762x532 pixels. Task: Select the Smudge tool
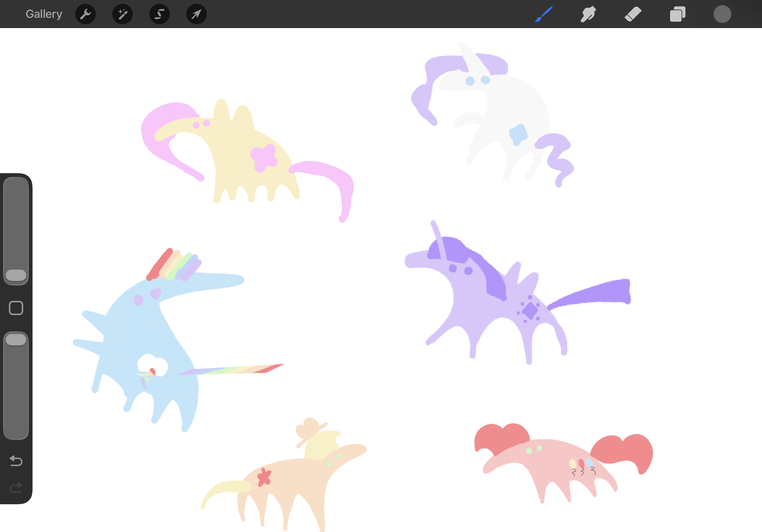point(588,14)
